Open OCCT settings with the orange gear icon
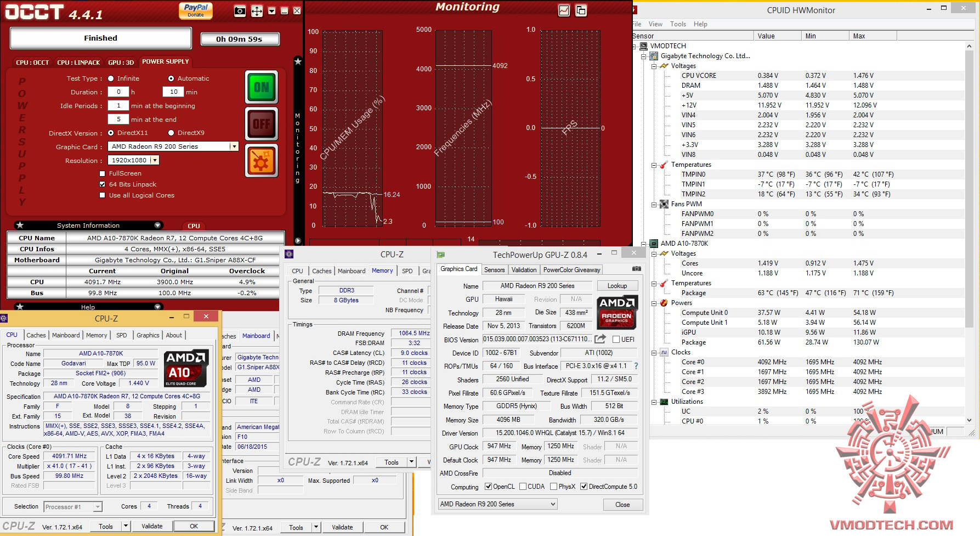Viewport: 980px width, 536px height. click(262, 161)
